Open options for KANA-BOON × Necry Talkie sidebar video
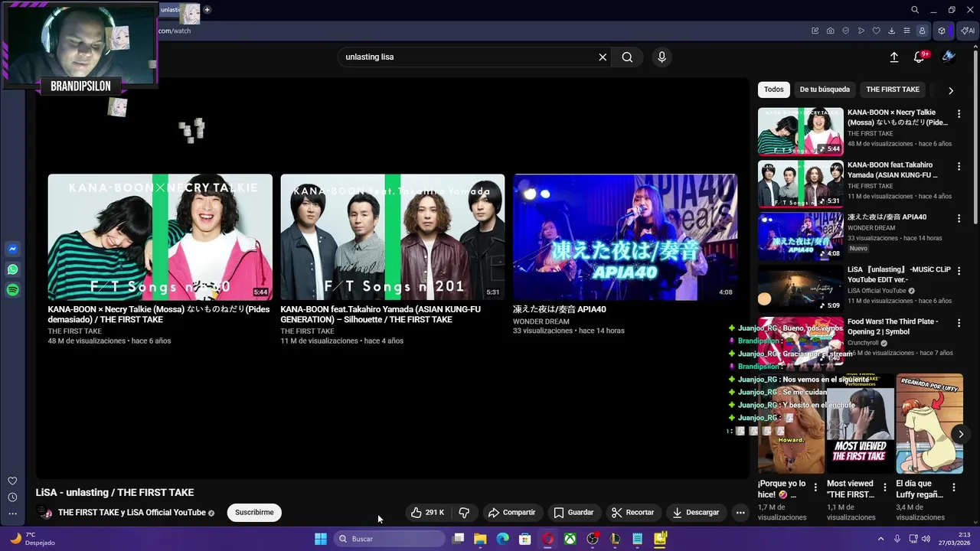This screenshot has width=980, height=551. [x=959, y=114]
